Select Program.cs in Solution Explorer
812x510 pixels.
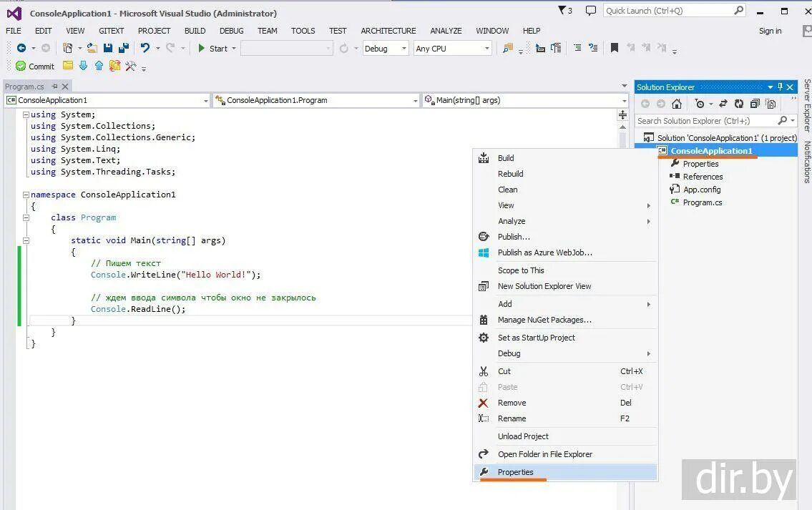703,202
